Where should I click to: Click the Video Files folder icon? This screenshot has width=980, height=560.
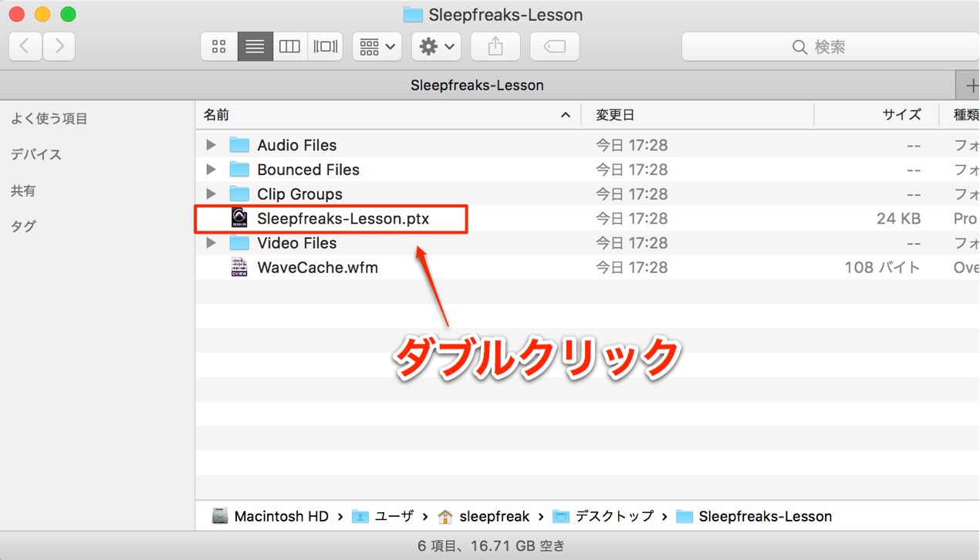pos(239,243)
